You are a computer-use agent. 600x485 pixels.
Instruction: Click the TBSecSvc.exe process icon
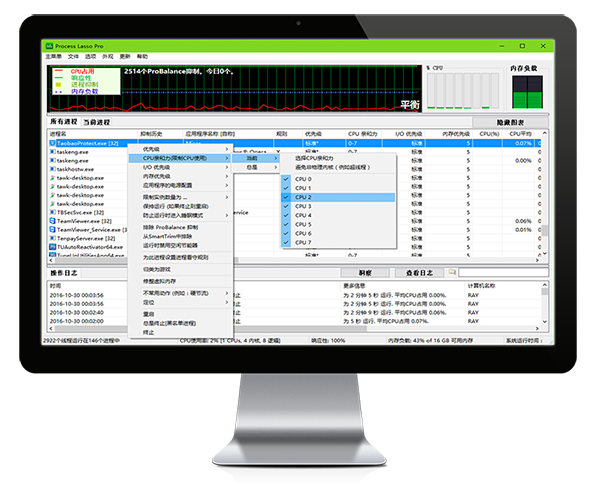pyautogui.click(x=53, y=212)
